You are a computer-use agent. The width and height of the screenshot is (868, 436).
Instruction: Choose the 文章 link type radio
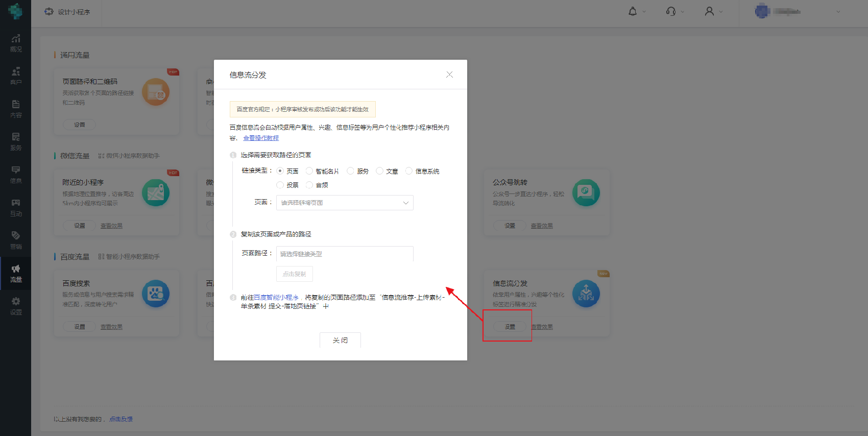point(379,171)
